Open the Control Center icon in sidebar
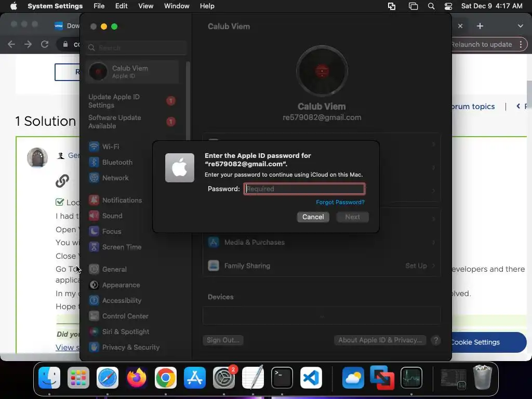Screen dimensions: 532x399 94,316
